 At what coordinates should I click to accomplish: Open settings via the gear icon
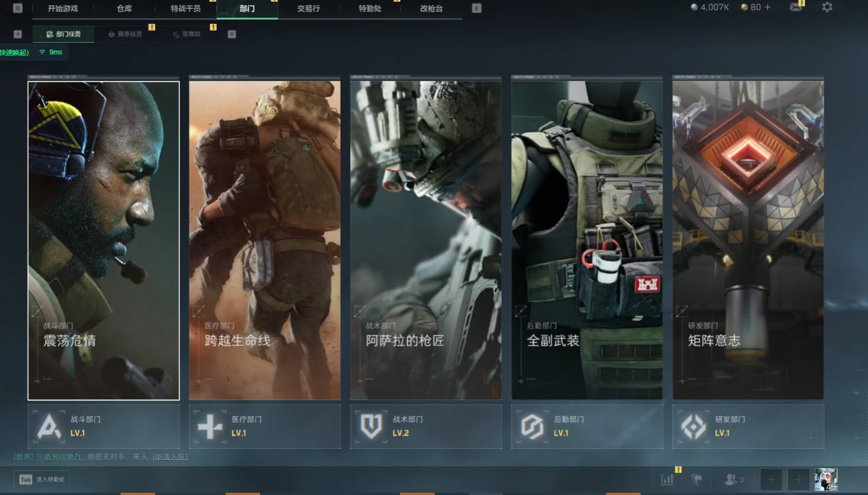click(827, 7)
